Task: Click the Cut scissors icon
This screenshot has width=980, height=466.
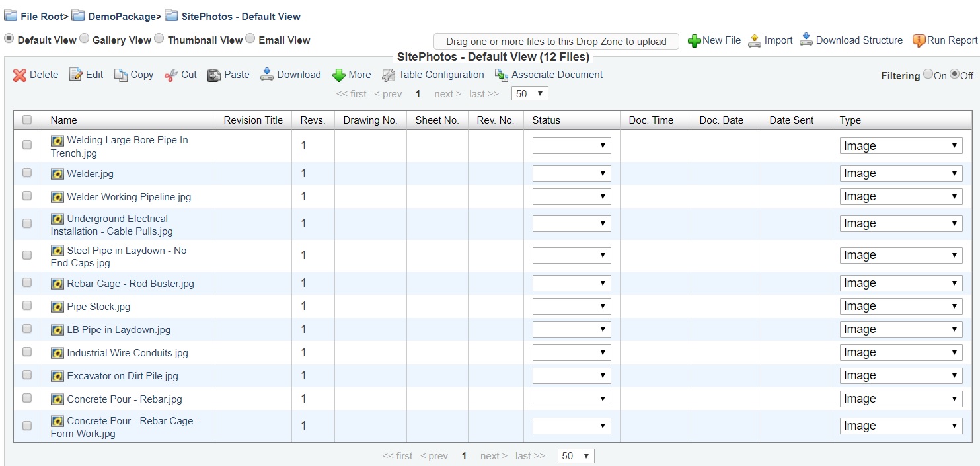Action: click(170, 75)
